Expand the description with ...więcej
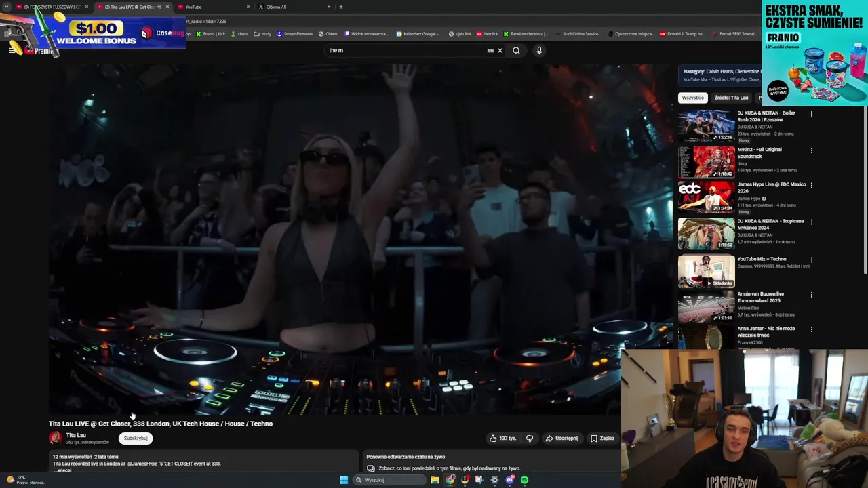This screenshot has width=868, height=488. click(x=64, y=470)
